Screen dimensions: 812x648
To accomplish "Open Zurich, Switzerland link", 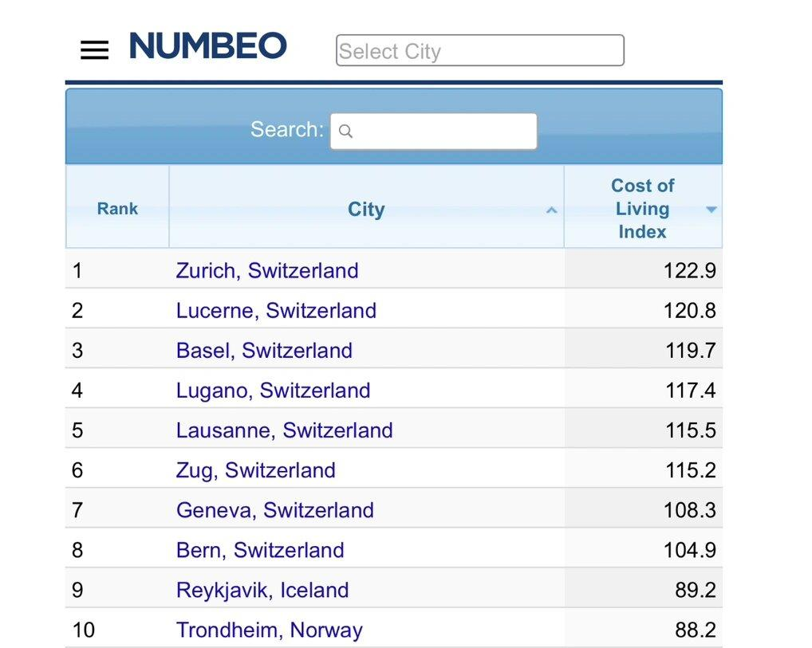I will [266, 271].
